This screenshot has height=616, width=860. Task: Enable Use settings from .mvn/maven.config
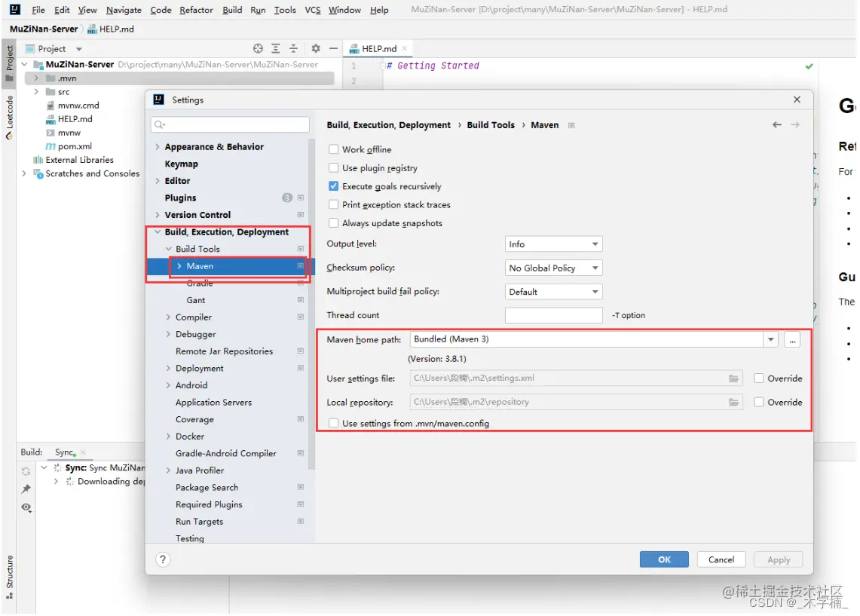tap(333, 424)
